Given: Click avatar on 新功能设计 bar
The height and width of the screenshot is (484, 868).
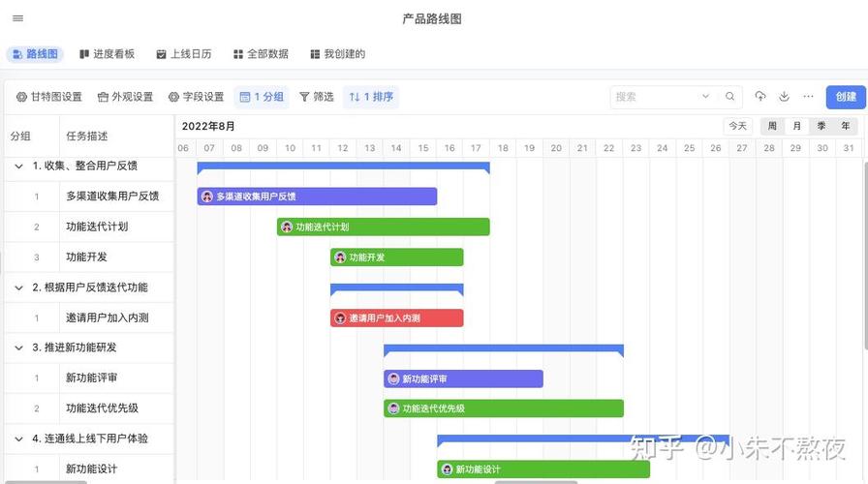Looking at the screenshot, I should pos(447,469).
